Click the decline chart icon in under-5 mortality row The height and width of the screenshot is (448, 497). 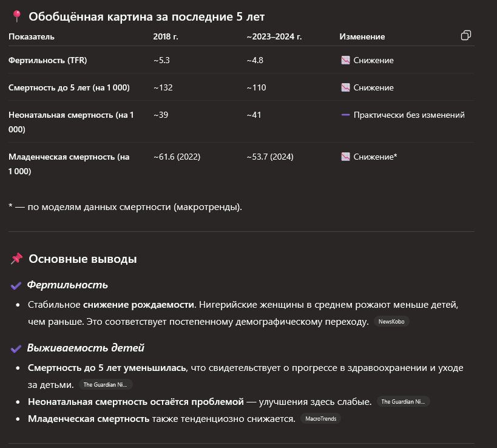[345, 87]
